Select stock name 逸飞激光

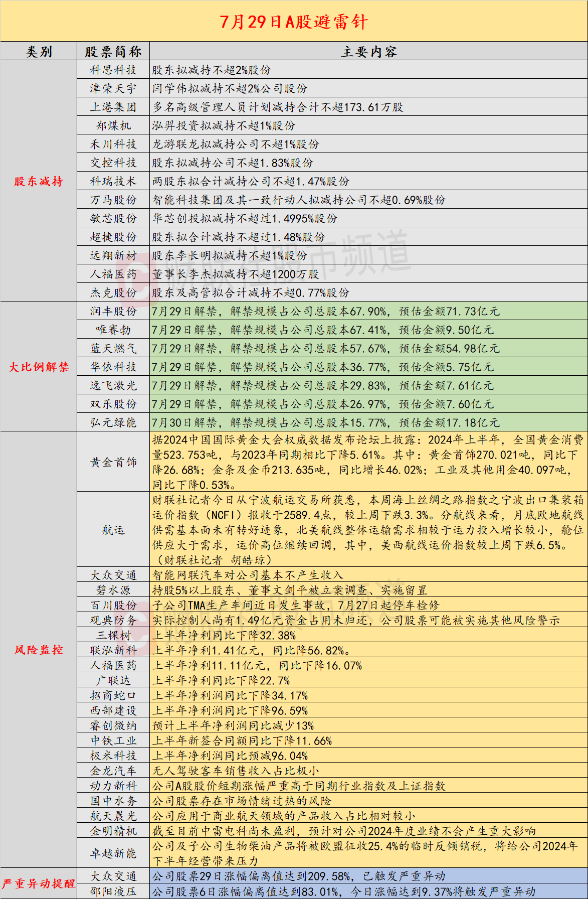click(x=113, y=386)
